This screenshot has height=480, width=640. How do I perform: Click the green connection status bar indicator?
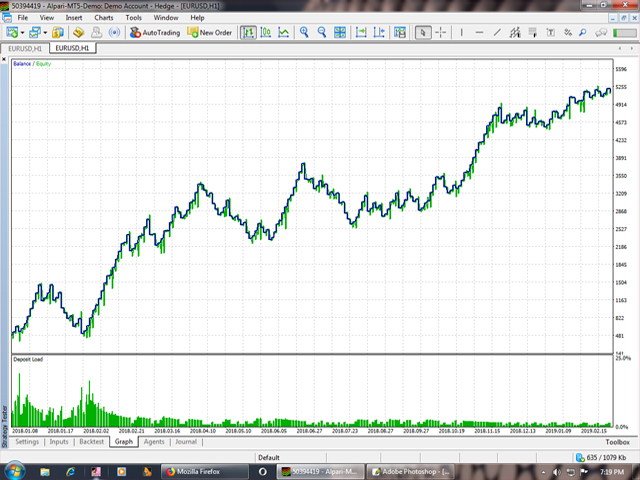[x=624, y=33]
